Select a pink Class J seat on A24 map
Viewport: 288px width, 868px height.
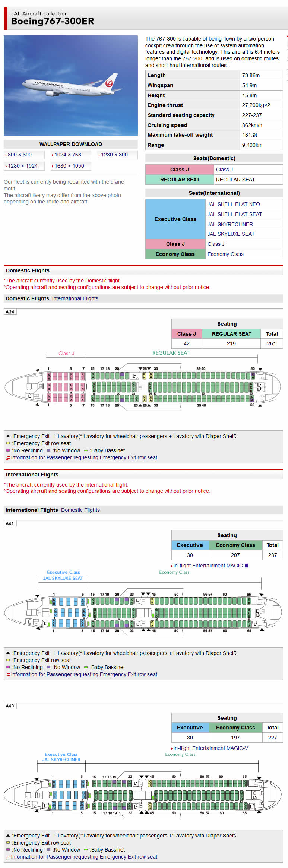tap(56, 376)
